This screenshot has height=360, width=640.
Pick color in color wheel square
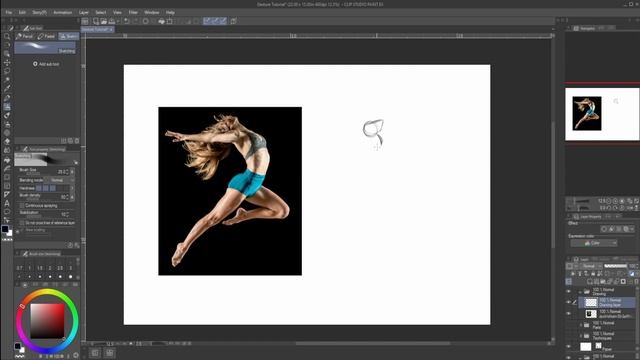point(47,321)
